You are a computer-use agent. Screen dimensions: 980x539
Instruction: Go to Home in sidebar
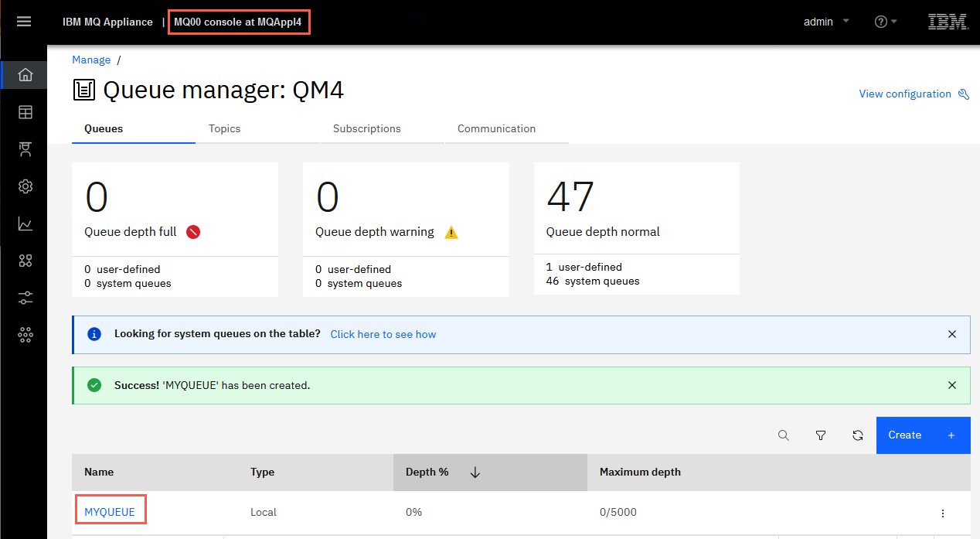click(26, 75)
